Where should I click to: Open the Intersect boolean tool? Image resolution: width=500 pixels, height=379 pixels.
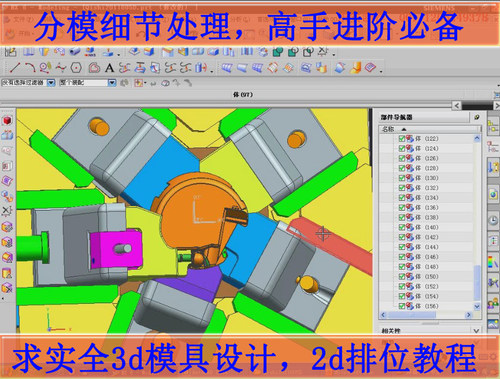308,52
